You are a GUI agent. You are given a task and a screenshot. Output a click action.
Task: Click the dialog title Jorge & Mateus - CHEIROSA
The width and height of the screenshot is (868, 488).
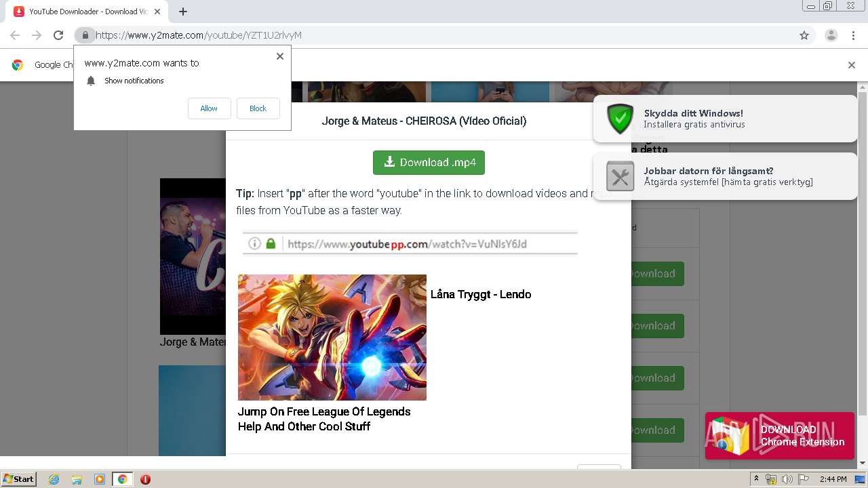point(424,121)
